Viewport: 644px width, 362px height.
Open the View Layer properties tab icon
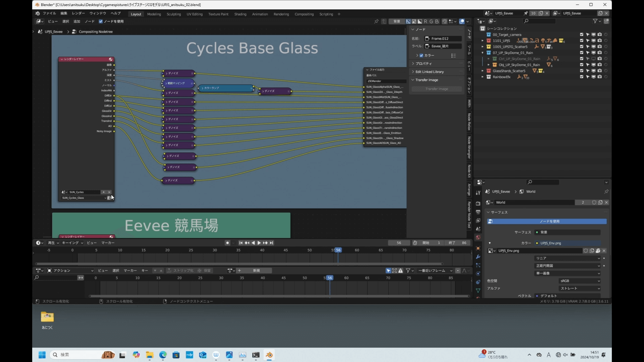click(x=478, y=220)
